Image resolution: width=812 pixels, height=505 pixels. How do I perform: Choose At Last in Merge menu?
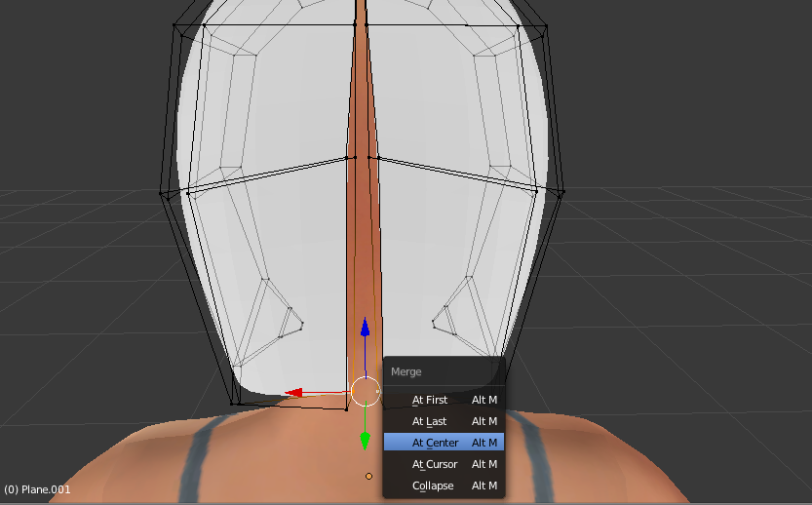444,421
